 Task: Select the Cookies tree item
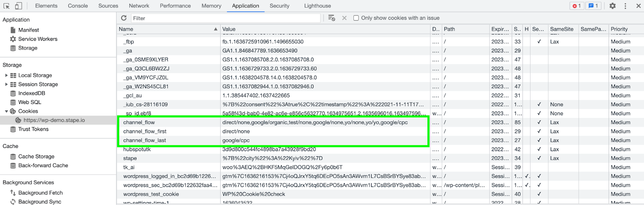point(28,111)
